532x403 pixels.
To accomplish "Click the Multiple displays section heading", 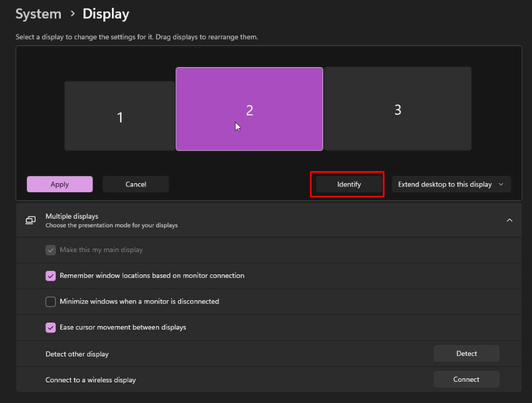I will click(x=72, y=216).
